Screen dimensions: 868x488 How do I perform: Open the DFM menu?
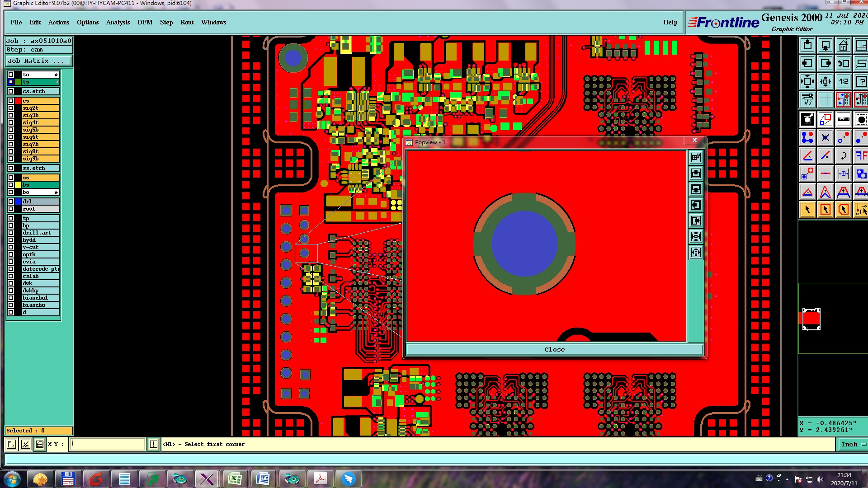[x=145, y=22]
